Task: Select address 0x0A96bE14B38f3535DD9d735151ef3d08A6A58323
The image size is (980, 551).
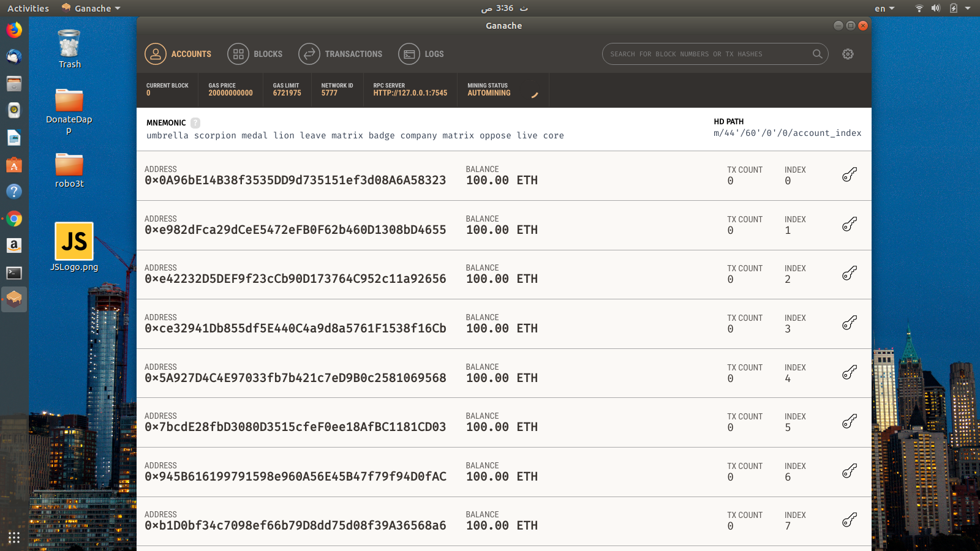Action: (x=295, y=180)
